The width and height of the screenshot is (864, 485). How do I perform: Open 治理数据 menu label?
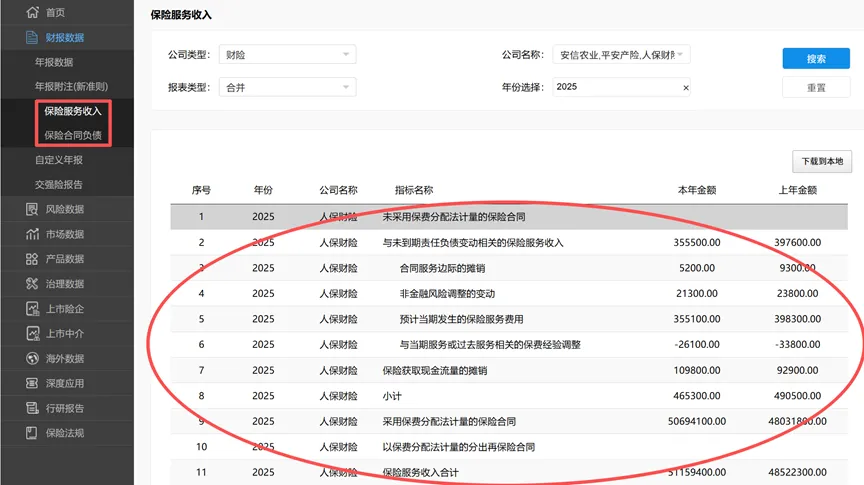64,284
